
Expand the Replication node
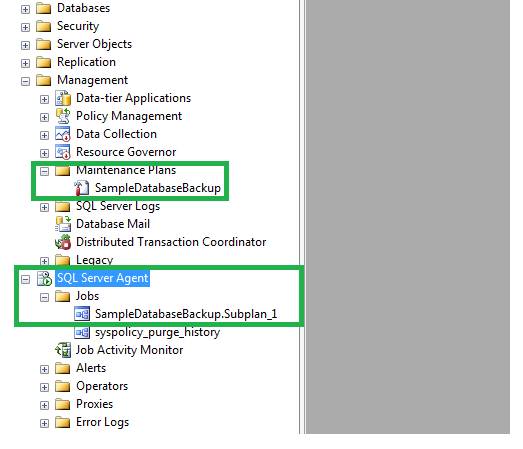click(x=25, y=63)
